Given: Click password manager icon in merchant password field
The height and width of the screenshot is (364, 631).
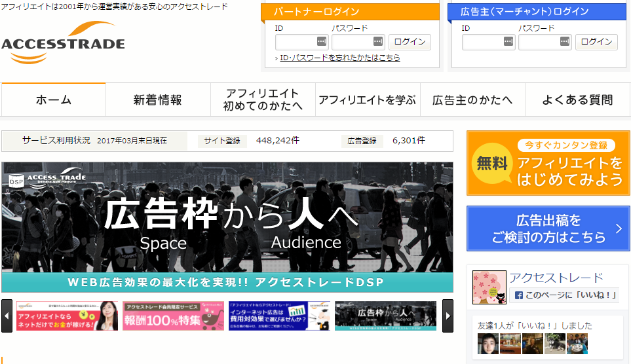Looking at the screenshot, I should pos(565,41).
